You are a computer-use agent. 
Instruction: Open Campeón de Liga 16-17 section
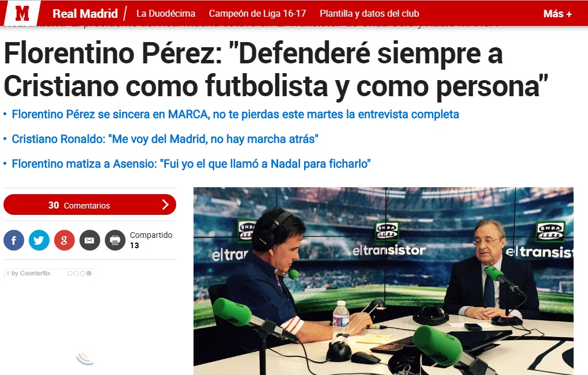click(x=257, y=13)
